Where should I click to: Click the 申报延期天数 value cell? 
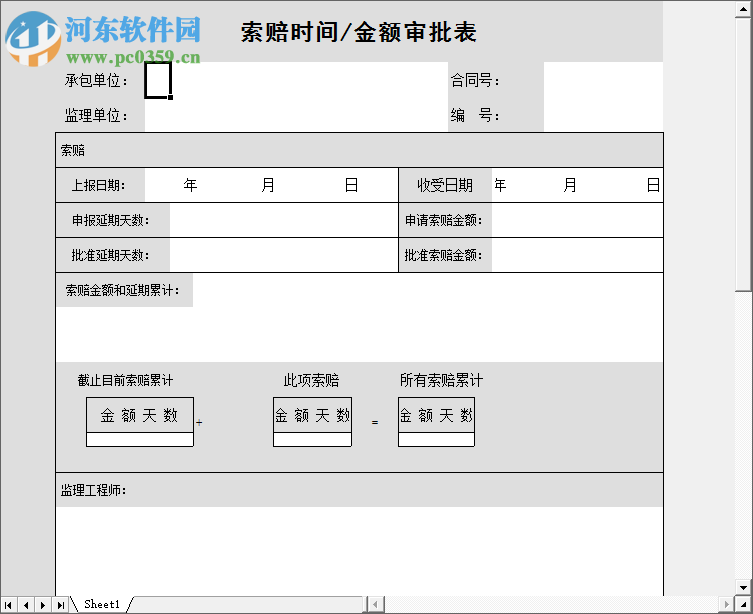tap(284, 220)
